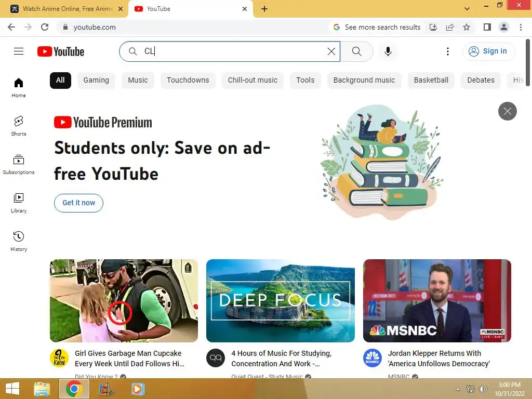The height and width of the screenshot is (399, 532).
Task: Start voice search with the microphone
Action: (x=388, y=51)
